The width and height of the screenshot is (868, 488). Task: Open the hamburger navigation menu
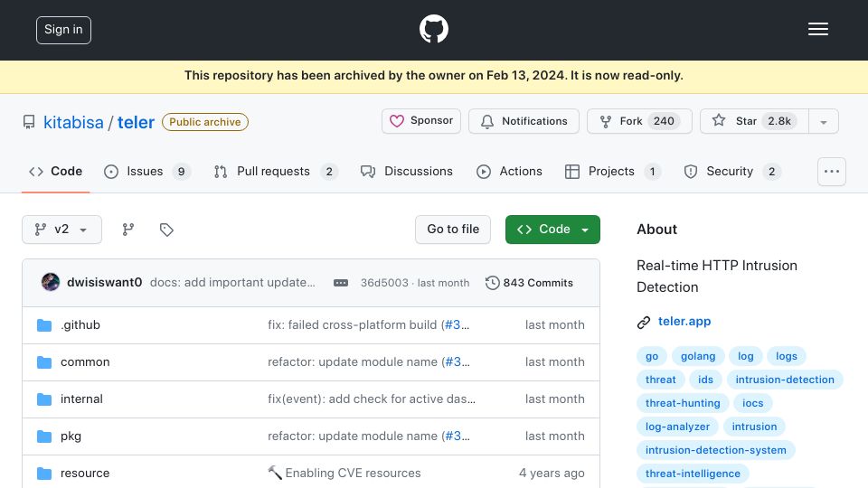click(x=817, y=29)
